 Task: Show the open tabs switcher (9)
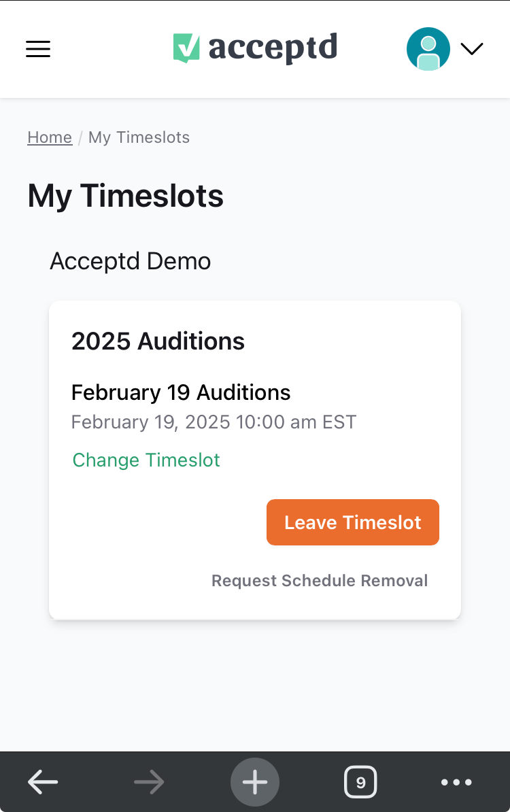[x=360, y=782]
